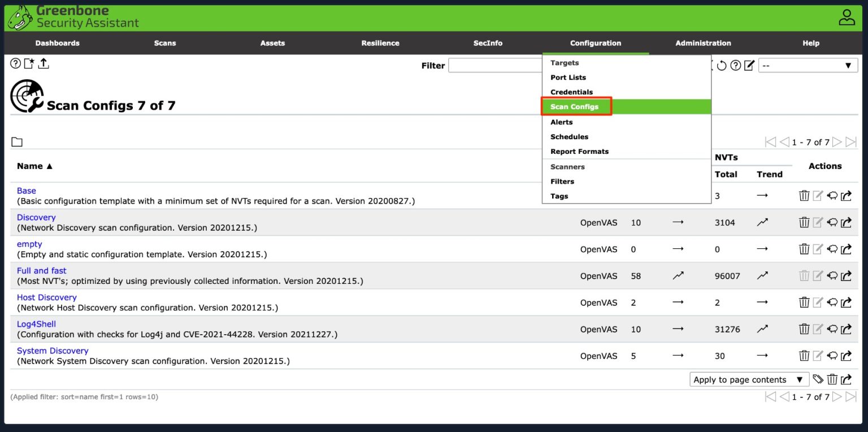This screenshot has height=432, width=868.
Task: Open the Host Discovery config link
Action: [x=47, y=297]
